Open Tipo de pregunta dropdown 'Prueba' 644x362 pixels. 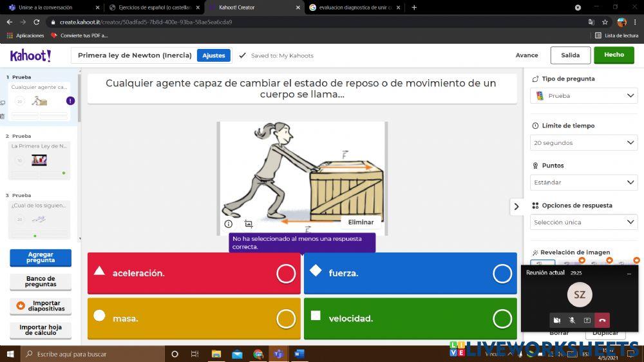(583, 96)
